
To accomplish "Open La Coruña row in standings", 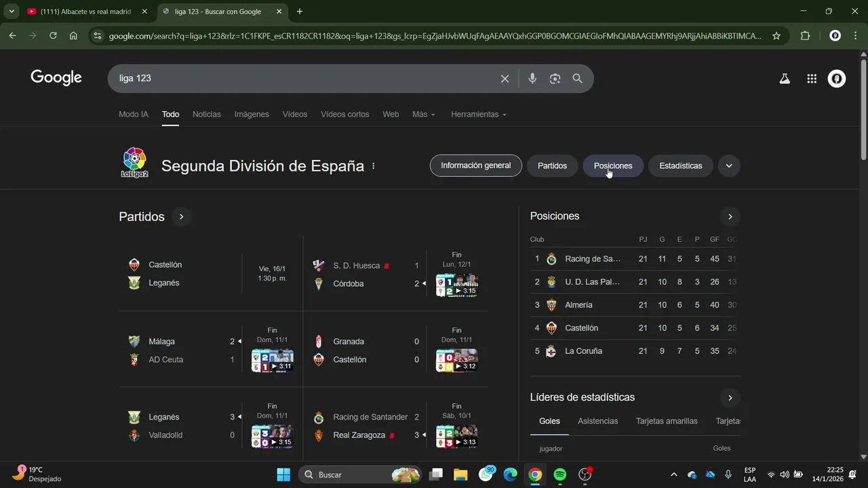I will pos(635,351).
